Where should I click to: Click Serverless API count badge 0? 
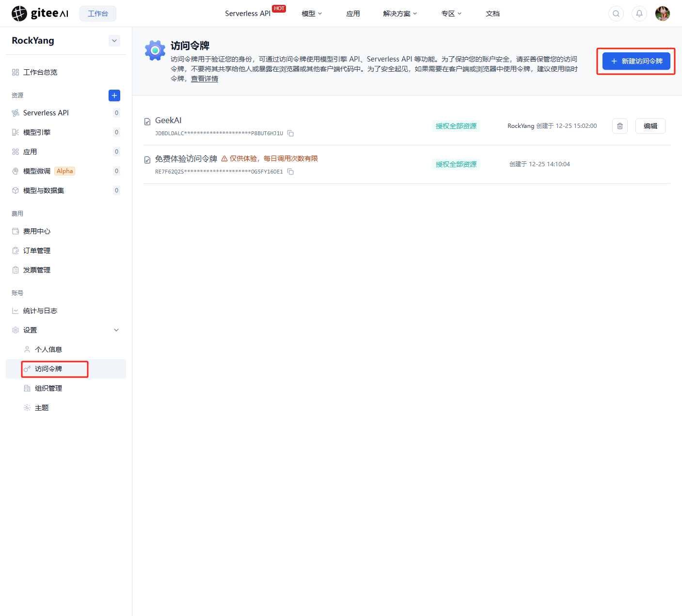[116, 113]
